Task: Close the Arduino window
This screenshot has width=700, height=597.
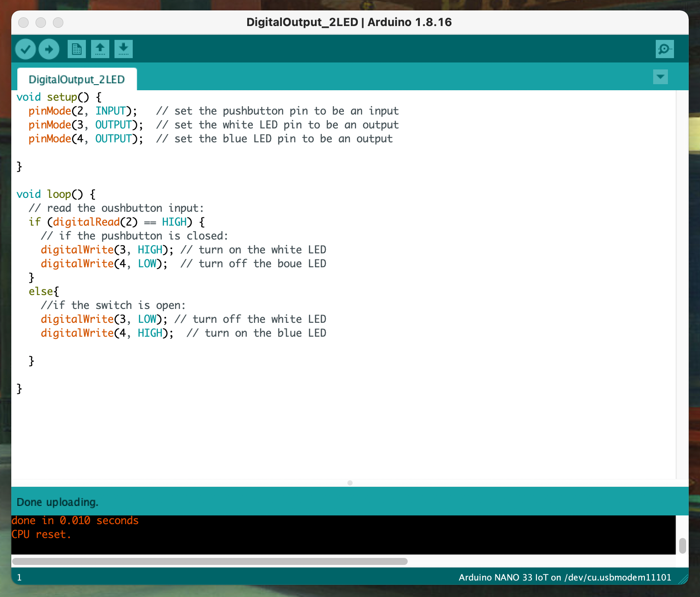Action: click(24, 22)
